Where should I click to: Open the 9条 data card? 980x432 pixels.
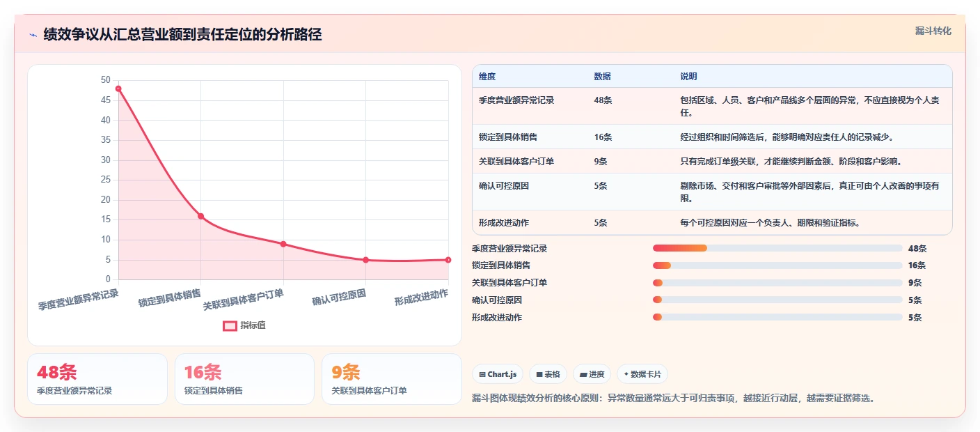392,379
